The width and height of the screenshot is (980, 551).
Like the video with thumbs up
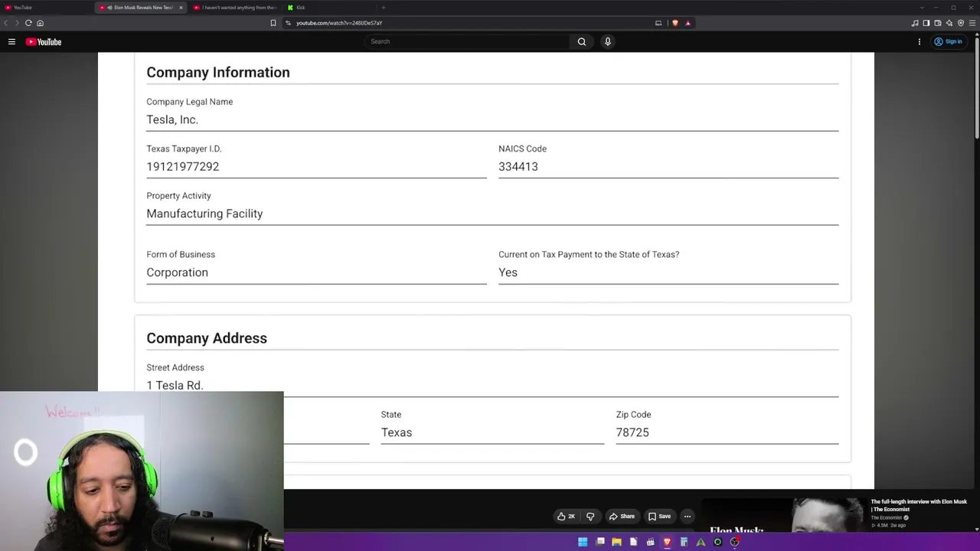(567, 517)
